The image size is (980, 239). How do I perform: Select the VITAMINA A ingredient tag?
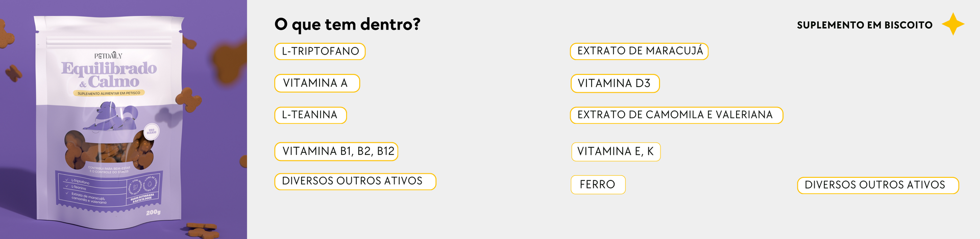coord(317,84)
